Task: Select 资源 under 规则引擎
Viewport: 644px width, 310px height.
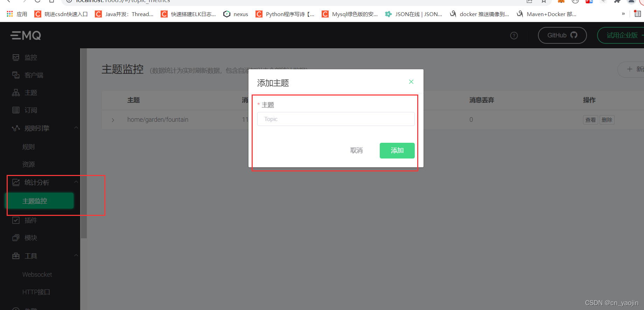Action: [29, 164]
